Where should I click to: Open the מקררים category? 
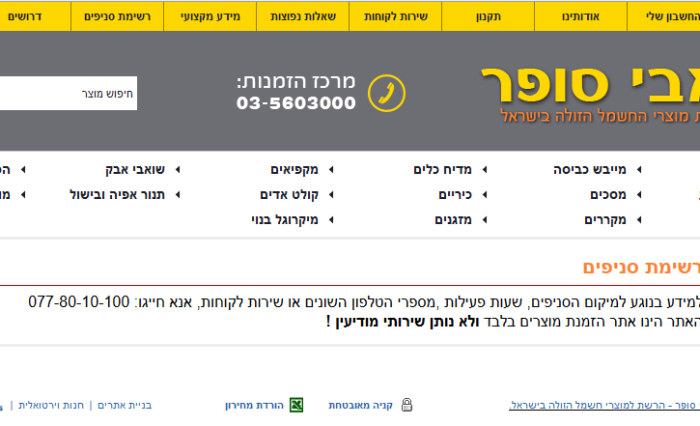pos(605,220)
